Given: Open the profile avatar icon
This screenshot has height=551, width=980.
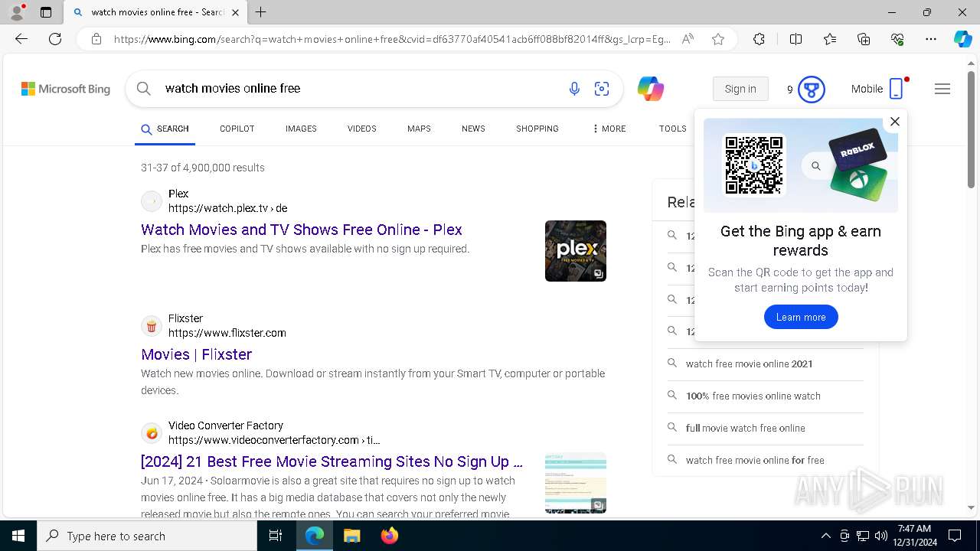Looking at the screenshot, I should tap(17, 12).
